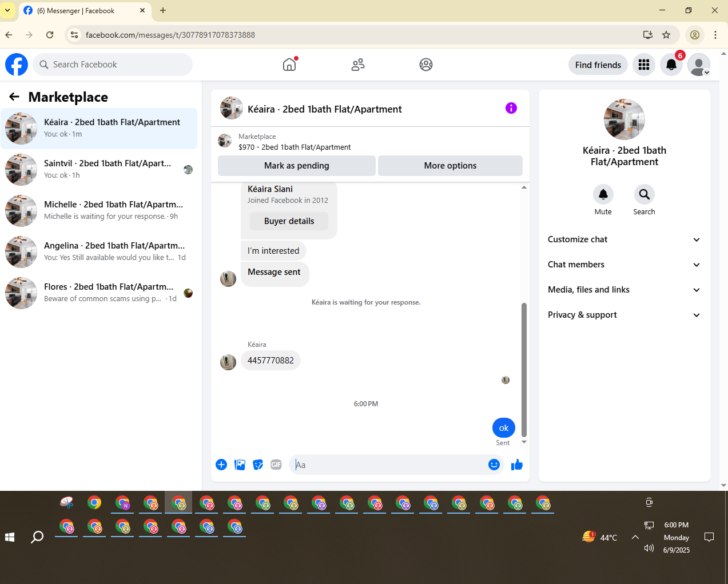Image resolution: width=728 pixels, height=584 pixels.
Task: Open Saintvil conversation in chat list
Action: pos(100,170)
